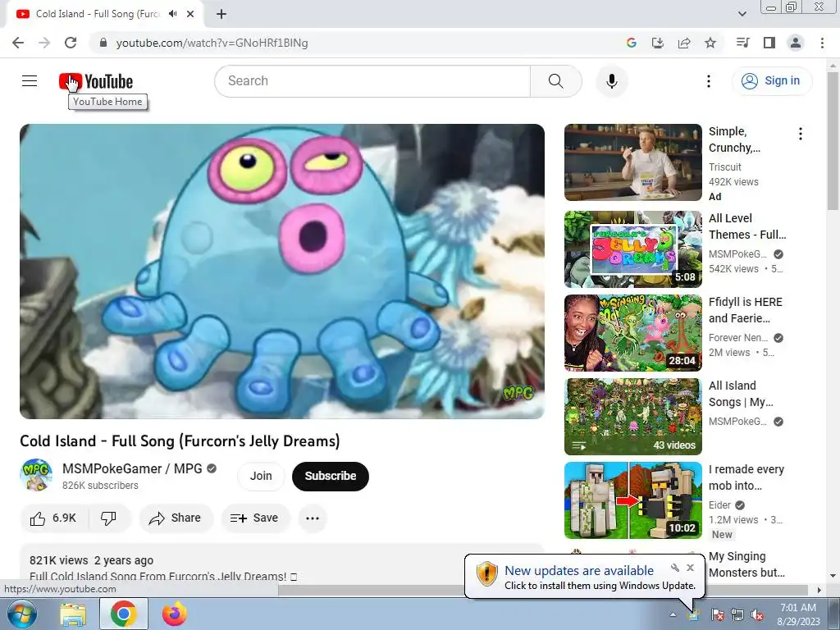Open a new tab
840x630 pixels.
[x=221, y=14]
